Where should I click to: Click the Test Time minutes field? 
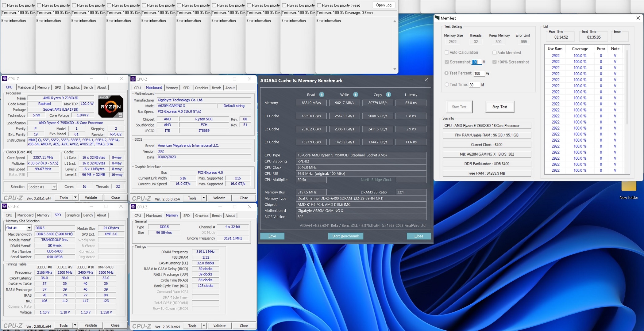point(474,85)
